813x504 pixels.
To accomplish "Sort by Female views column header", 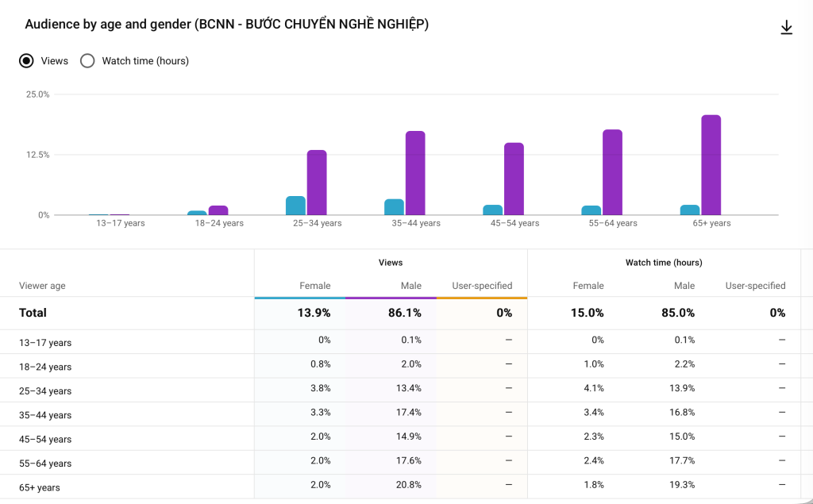I will [314, 286].
